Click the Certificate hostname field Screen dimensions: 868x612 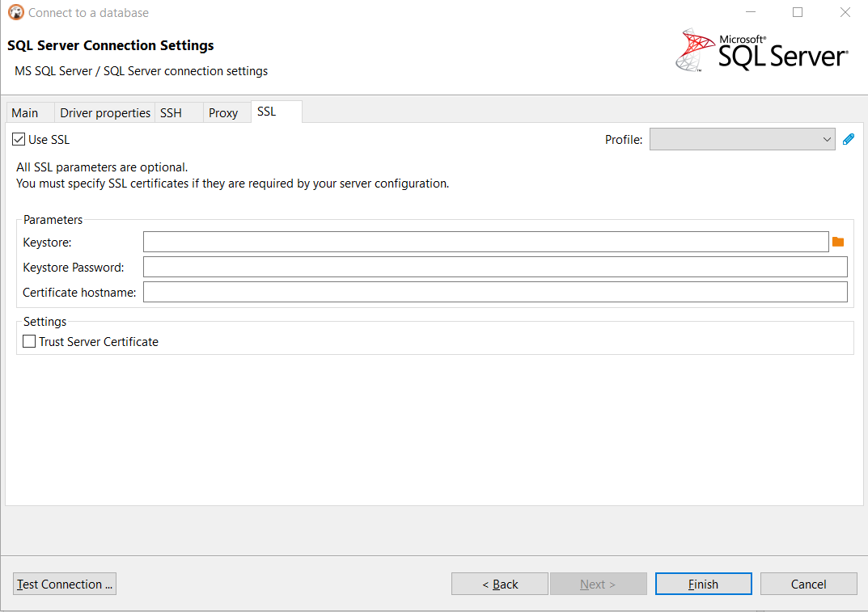[495, 292]
